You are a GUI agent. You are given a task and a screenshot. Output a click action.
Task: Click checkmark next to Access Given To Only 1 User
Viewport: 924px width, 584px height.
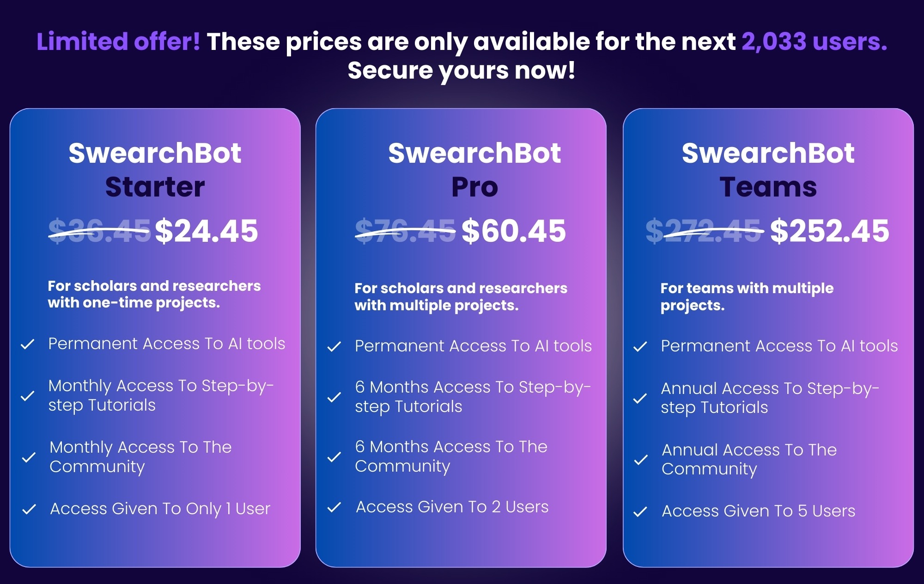point(29,510)
